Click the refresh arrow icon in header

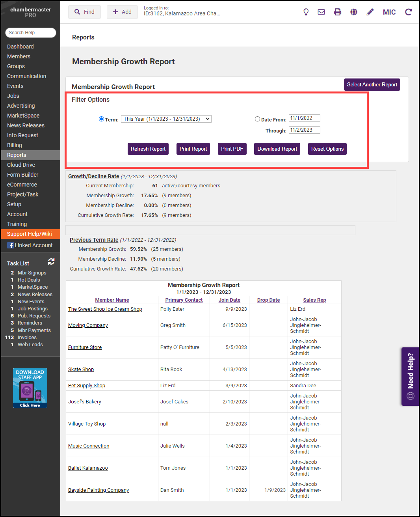pos(409,12)
